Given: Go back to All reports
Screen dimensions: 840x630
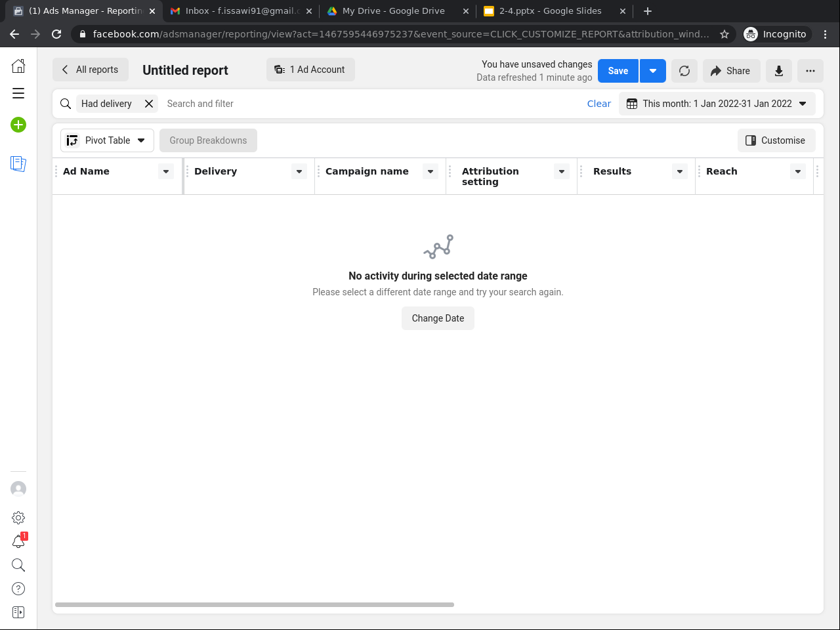Looking at the screenshot, I should point(91,70).
